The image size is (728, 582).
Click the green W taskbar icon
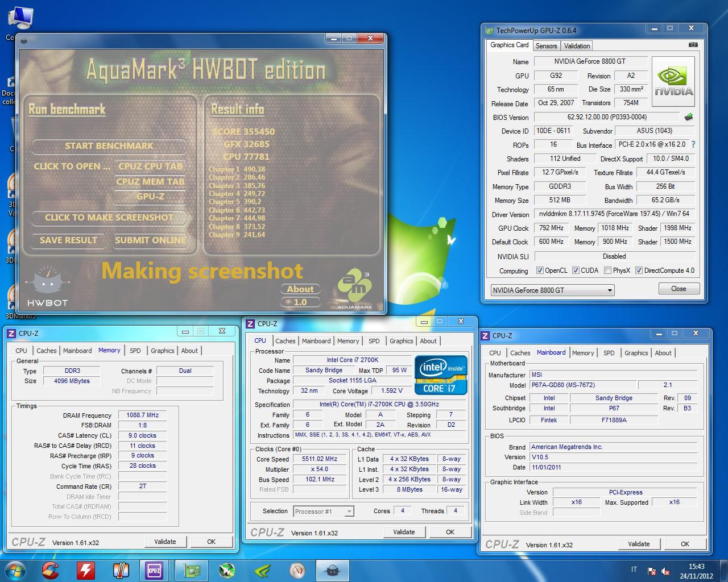pyautogui.click(x=227, y=570)
